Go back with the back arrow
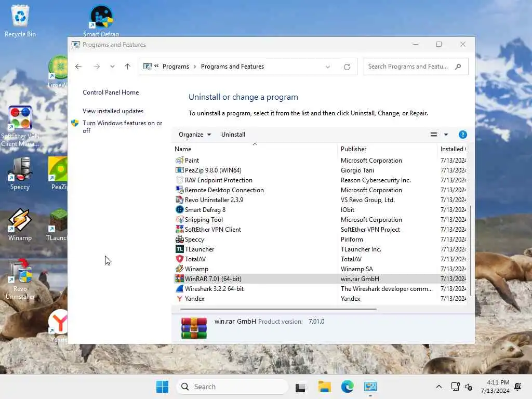The width and height of the screenshot is (532, 399). pos(78,66)
